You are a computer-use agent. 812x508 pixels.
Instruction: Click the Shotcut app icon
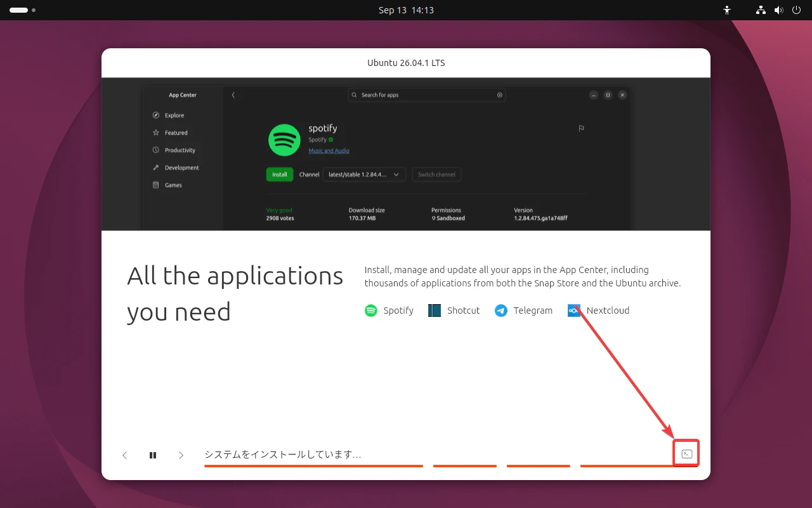[435, 311]
